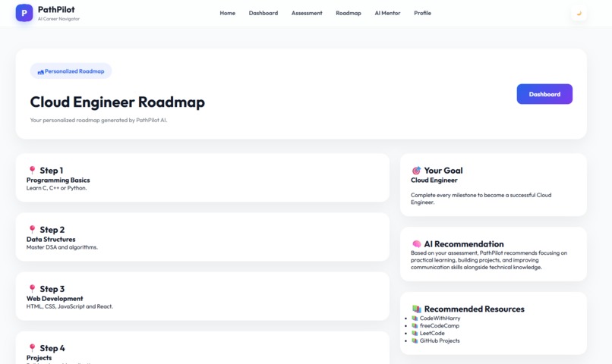The width and height of the screenshot is (612, 364).
Task: Click the 'AI Career Navigator' tagline
Action: (58, 19)
